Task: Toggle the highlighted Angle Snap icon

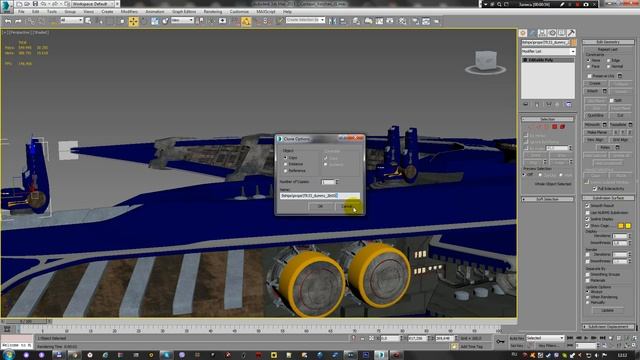Action: coord(246,22)
